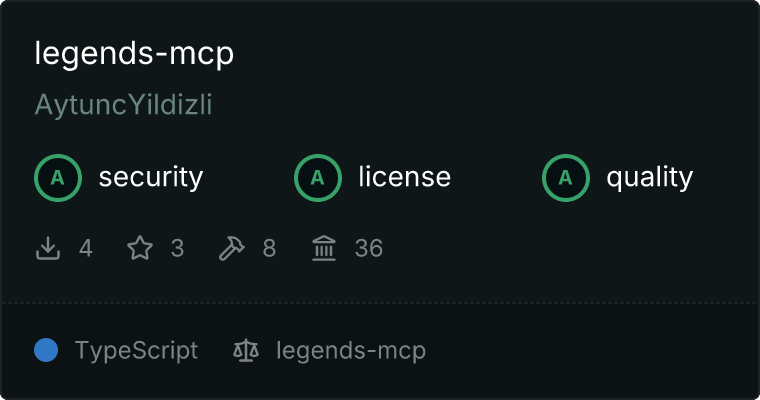Click the bank building icon
Screen dimensions: 760x400
[324, 248]
